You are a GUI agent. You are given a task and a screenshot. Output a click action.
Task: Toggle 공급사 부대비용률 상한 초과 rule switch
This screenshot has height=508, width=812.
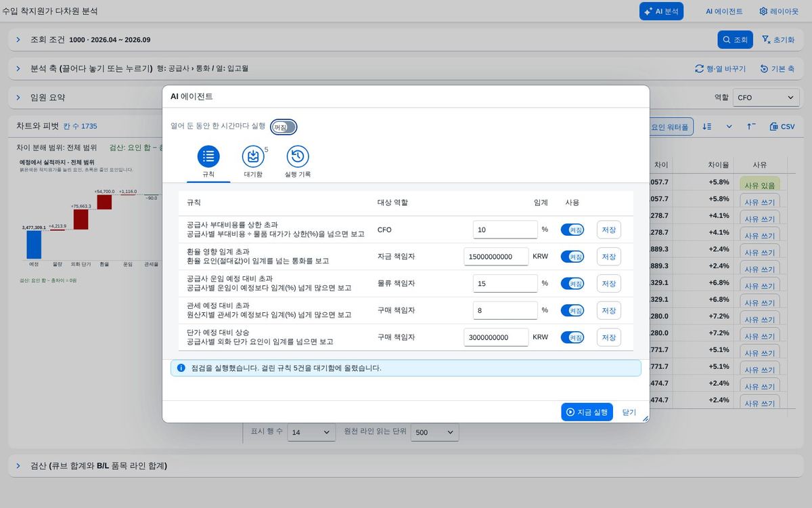tap(572, 230)
